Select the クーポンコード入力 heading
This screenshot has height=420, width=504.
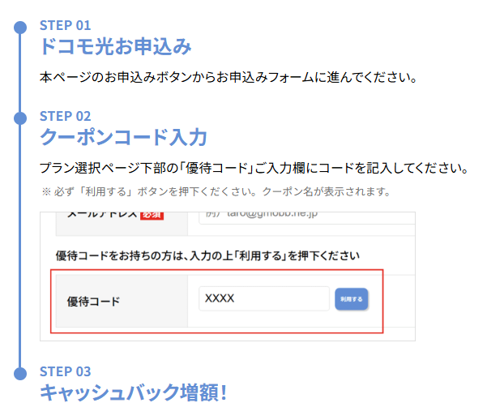[123, 136]
